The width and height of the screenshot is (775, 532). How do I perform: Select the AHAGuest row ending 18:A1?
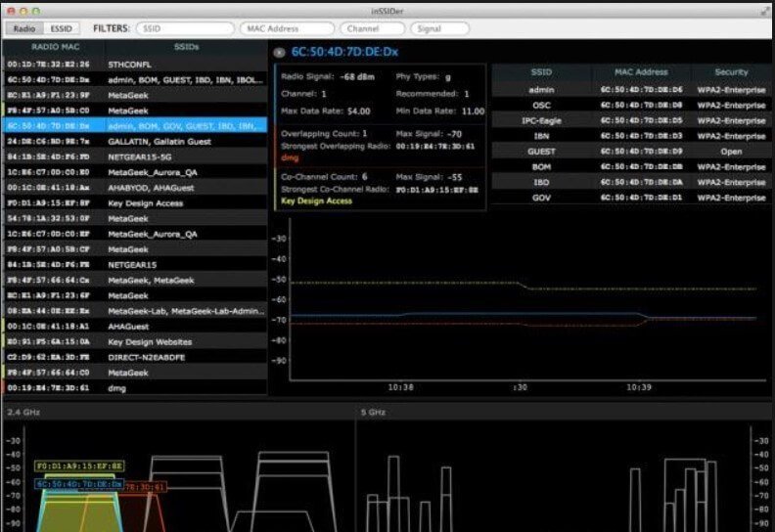click(x=135, y=327)
